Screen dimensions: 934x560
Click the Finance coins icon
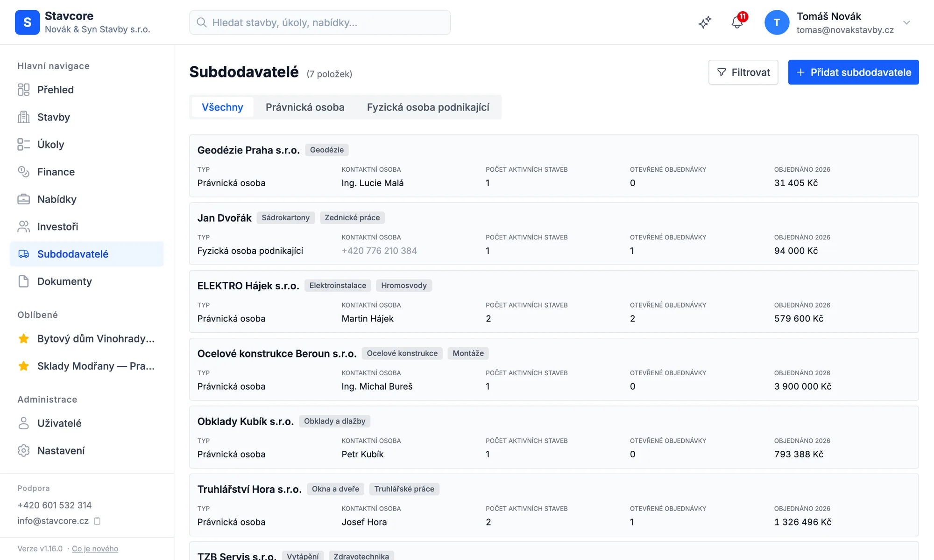point(23,172)
